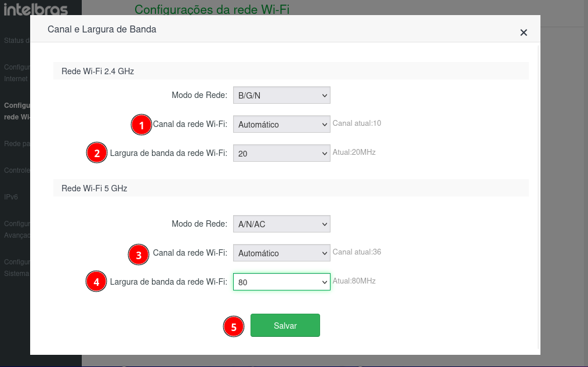Click the Intelbras logo

(x=35, y=9)
